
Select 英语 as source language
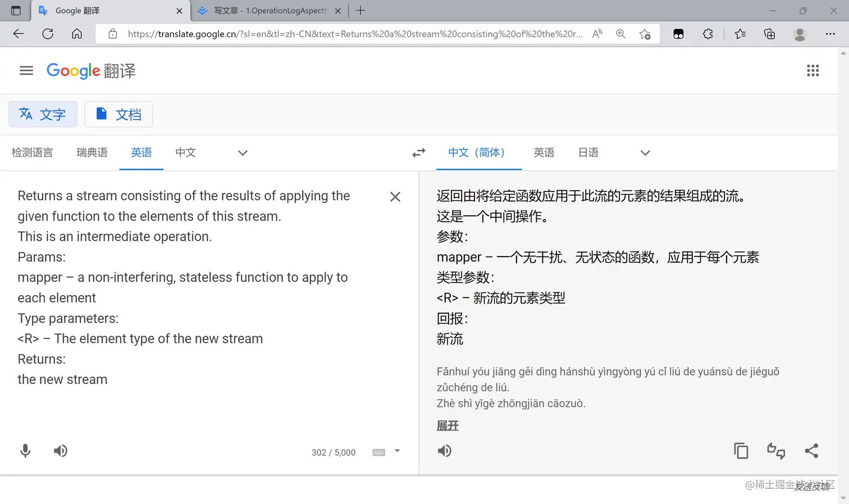pos(141,153)
